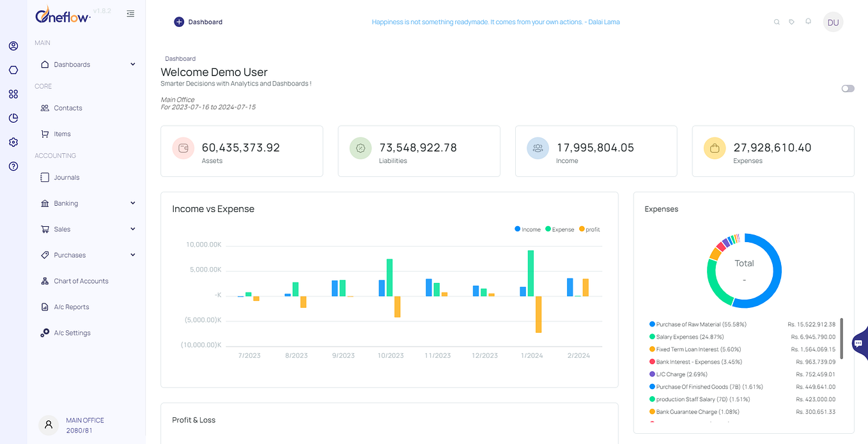Viewport: 868px width, 444px height.
Task: Click the hexagon rail icon
Action: pyautogui.click(x=13, y=70)
